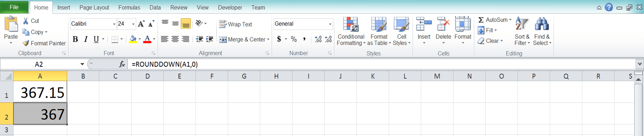644x136 pixels.
Task: Toggle Merge & Center
Action: click(242, 39)
